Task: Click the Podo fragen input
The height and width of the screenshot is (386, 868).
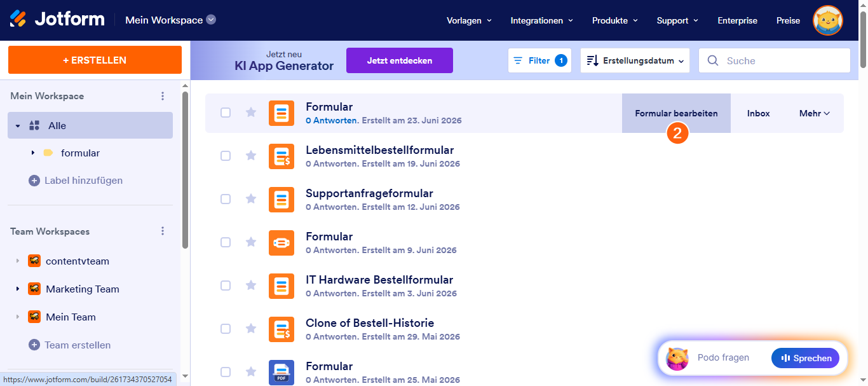Action: pos(723,357)
